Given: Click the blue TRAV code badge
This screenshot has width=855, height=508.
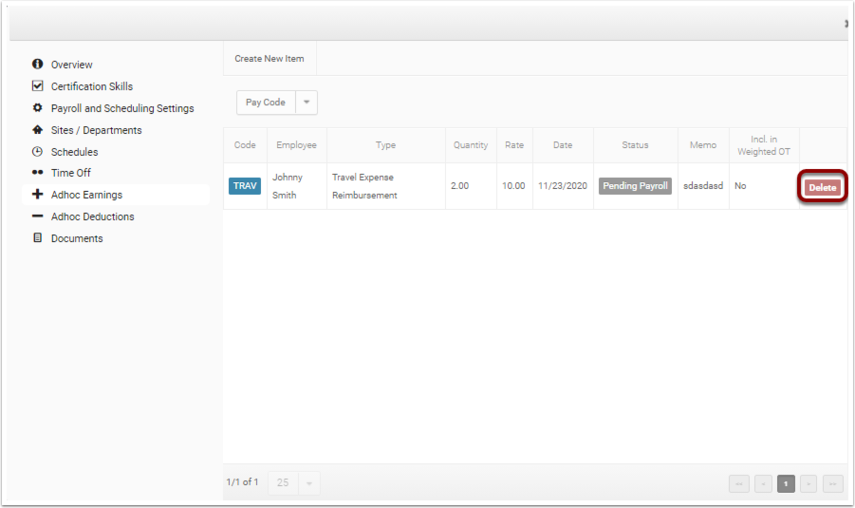Looking at the screenshot, I should [245, 186].
